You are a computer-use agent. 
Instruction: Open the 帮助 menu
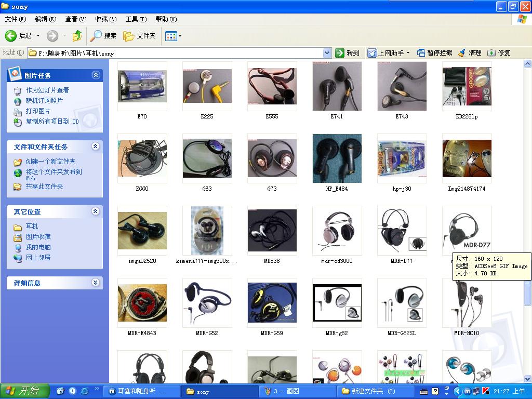coord(166,19)
